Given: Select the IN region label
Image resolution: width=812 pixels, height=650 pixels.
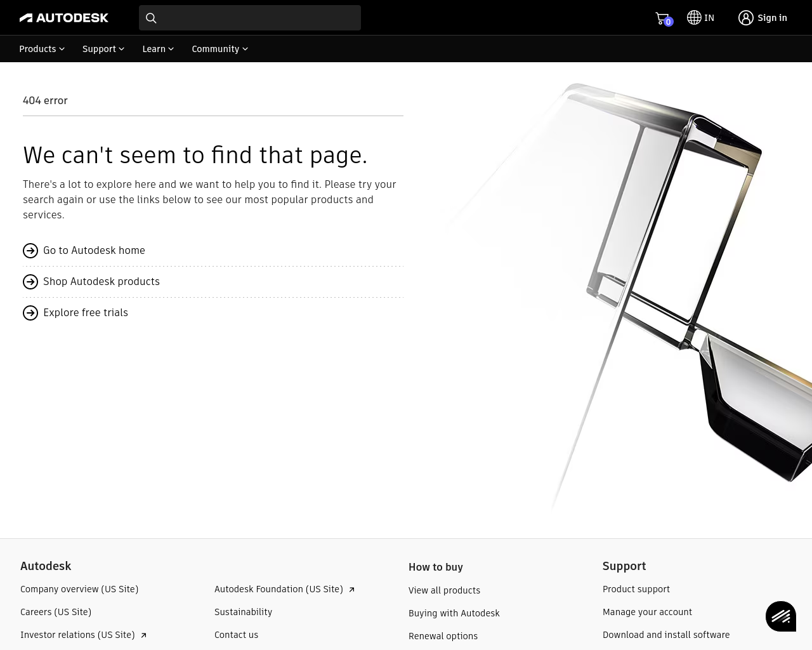Looking at the screenshot, I should click(x=709, y=18).
